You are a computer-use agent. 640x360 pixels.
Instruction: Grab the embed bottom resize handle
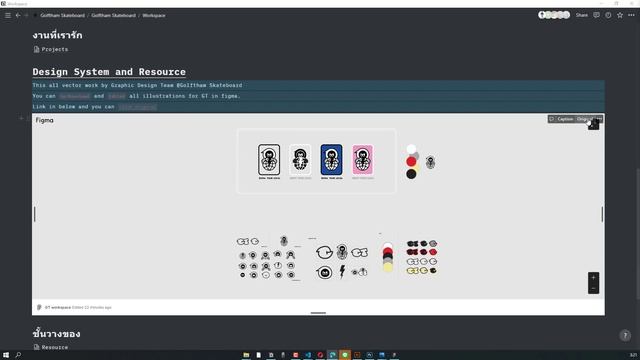(x=318, y=313)
